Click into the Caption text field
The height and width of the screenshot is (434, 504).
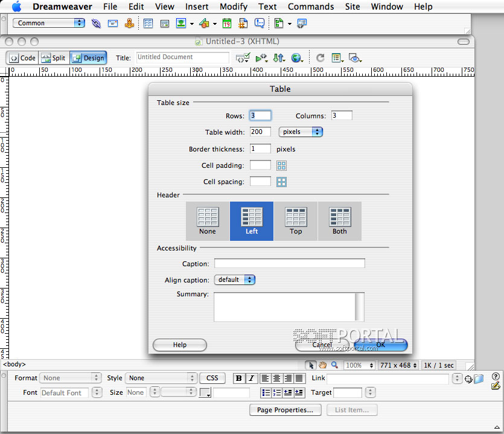pos(289,264)
